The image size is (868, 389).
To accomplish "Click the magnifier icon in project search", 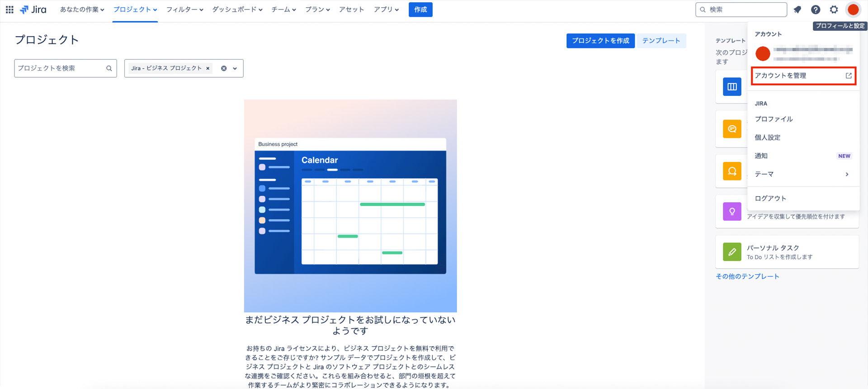I will [x=109, y=68].
